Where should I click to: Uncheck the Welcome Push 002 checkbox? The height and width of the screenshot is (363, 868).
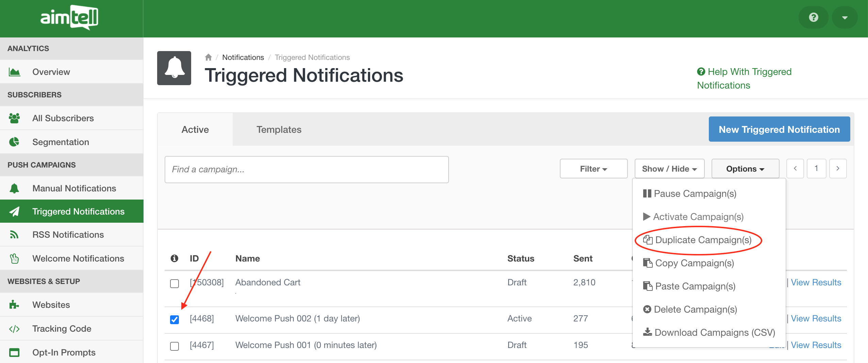(174, 319)
